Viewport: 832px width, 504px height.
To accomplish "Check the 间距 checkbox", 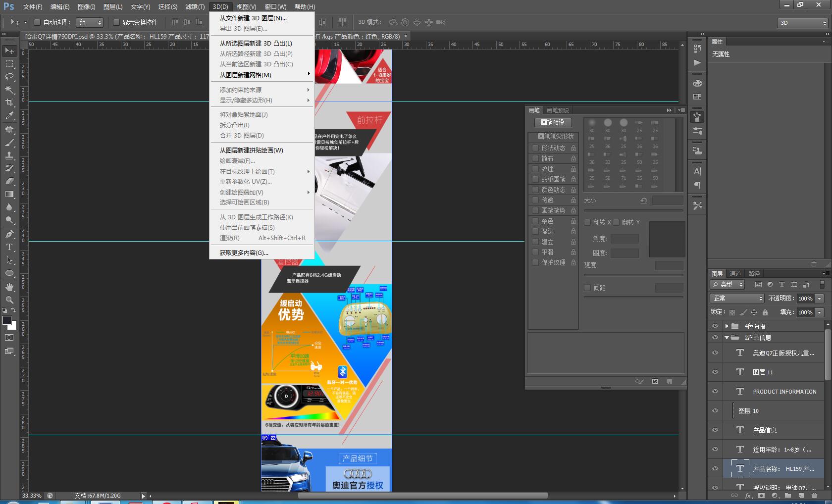I will pos(587,288).
